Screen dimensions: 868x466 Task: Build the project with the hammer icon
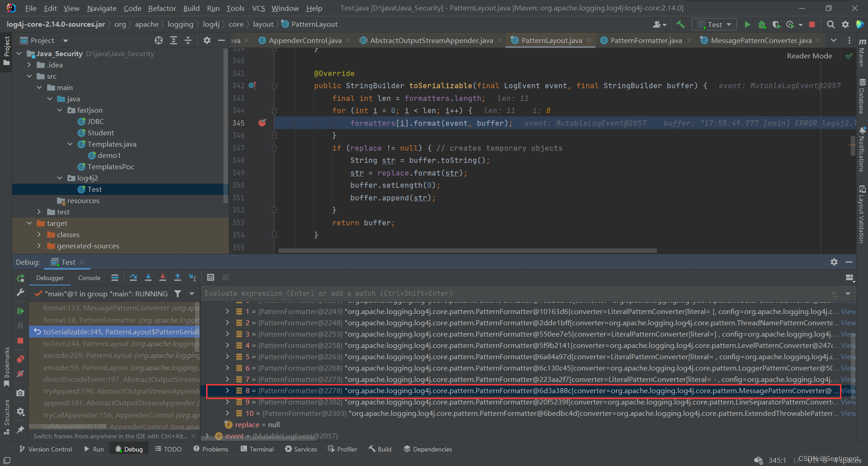pyautogui.click(x=680, y=24)
